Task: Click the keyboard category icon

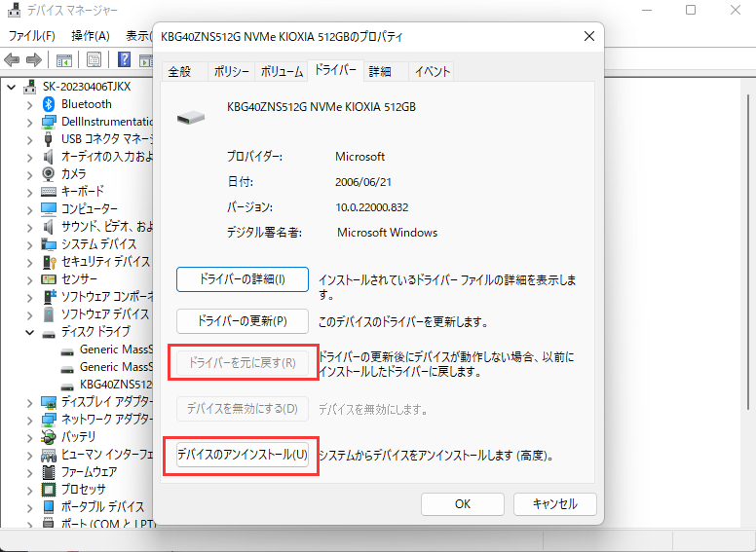Action: tap(48, 192)
